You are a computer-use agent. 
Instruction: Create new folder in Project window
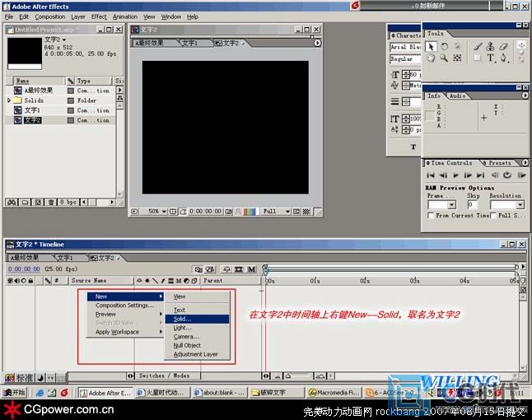click(x=25, y=203)
